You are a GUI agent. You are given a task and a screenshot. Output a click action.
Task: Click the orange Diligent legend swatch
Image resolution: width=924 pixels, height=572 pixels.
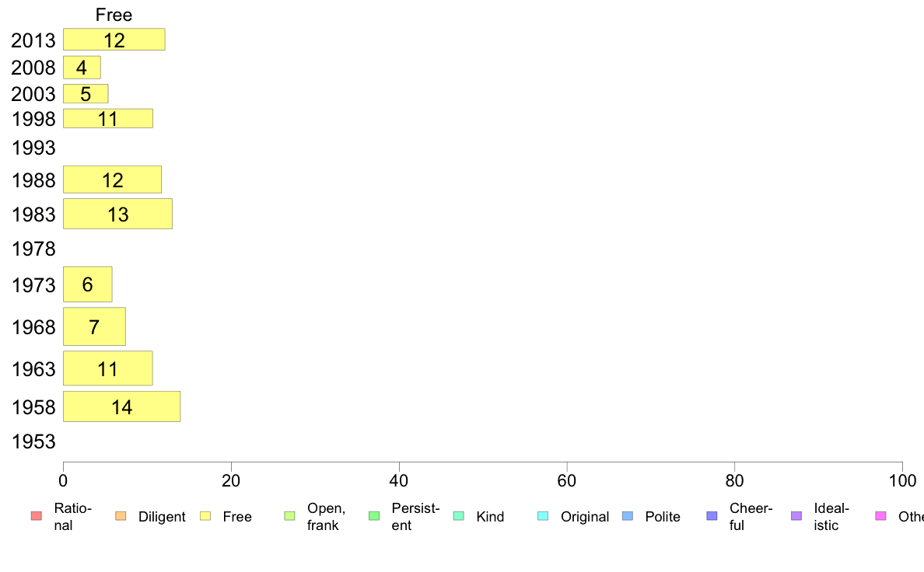click(121, 516)
